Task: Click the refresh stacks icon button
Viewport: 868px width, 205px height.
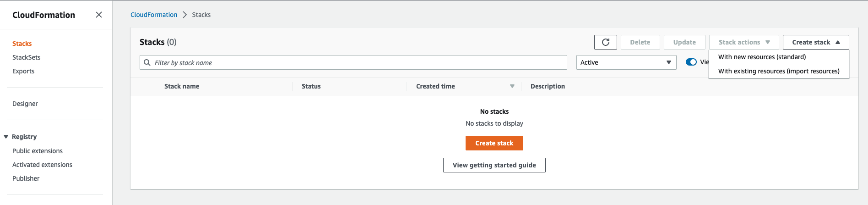Action: click(605, 42)
